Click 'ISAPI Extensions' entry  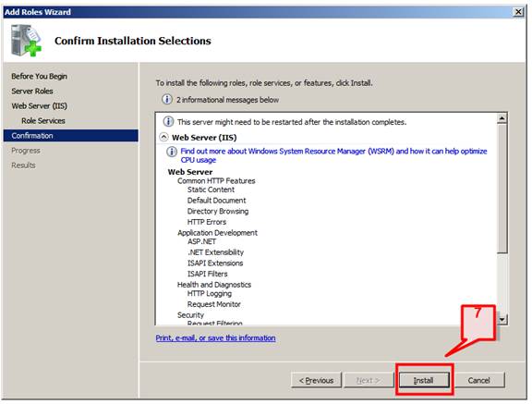point(215,263)
